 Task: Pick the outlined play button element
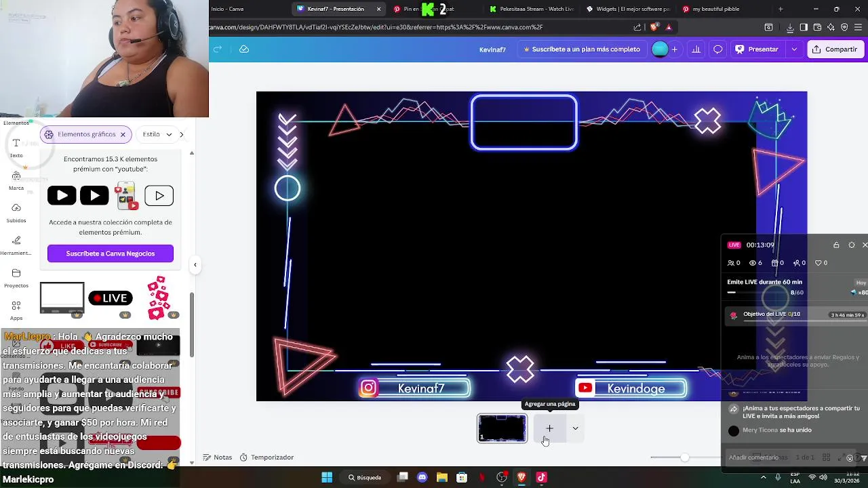coord(159,196)
